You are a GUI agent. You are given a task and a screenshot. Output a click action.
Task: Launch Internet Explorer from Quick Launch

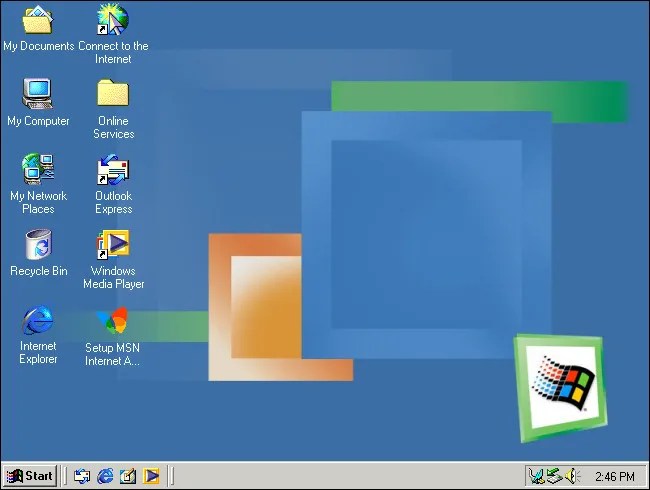tap(105, 476)
